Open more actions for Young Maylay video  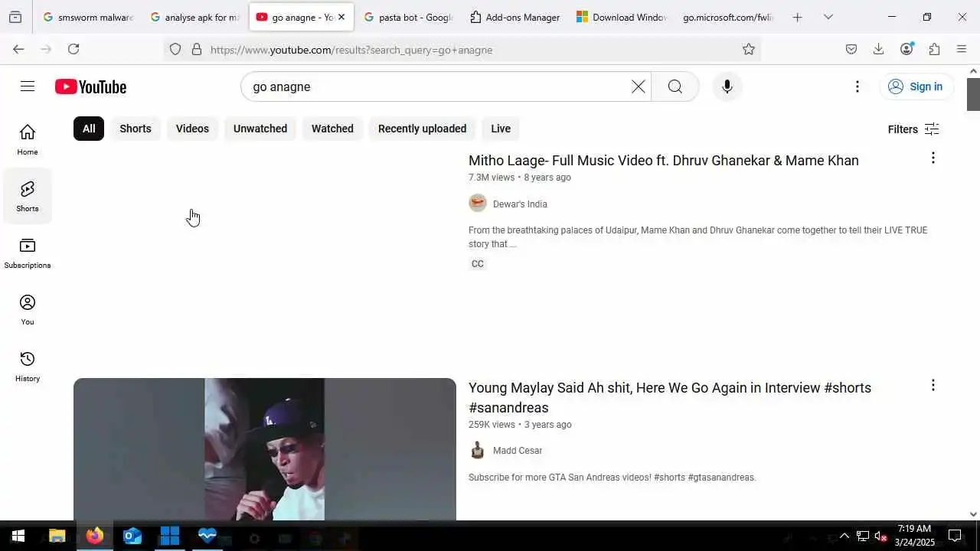(933, 385)
